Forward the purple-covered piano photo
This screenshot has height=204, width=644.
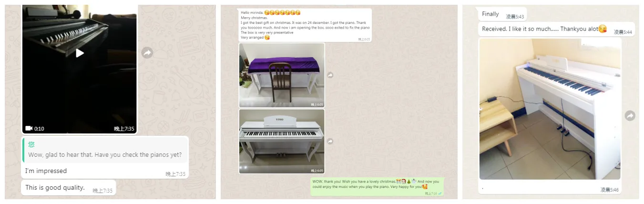click(x=330, y=75)
